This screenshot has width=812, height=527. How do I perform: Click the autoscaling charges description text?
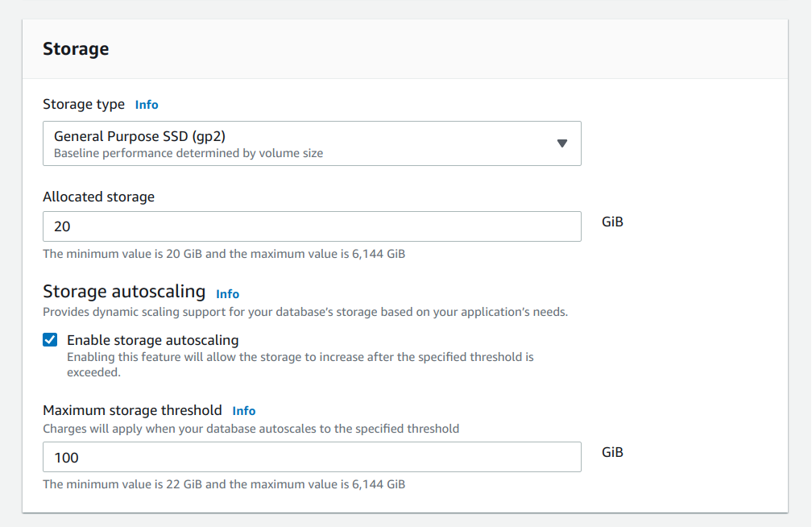[251, 429]
